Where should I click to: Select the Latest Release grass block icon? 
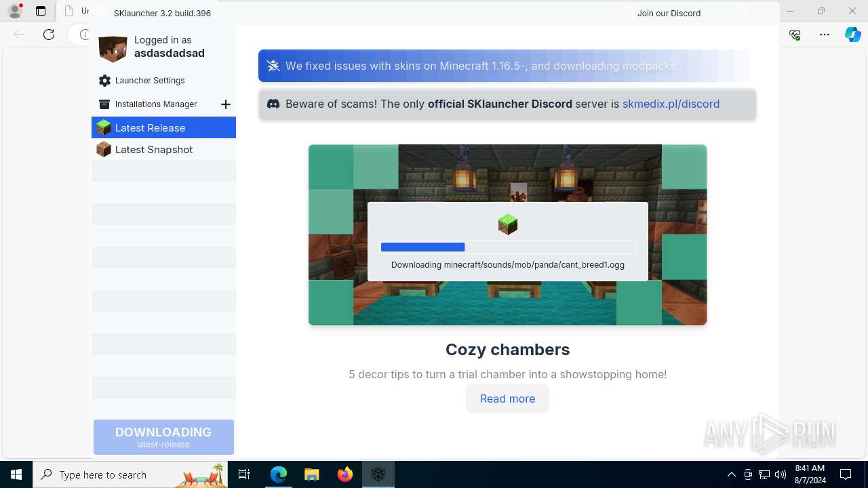coord(103,127)
